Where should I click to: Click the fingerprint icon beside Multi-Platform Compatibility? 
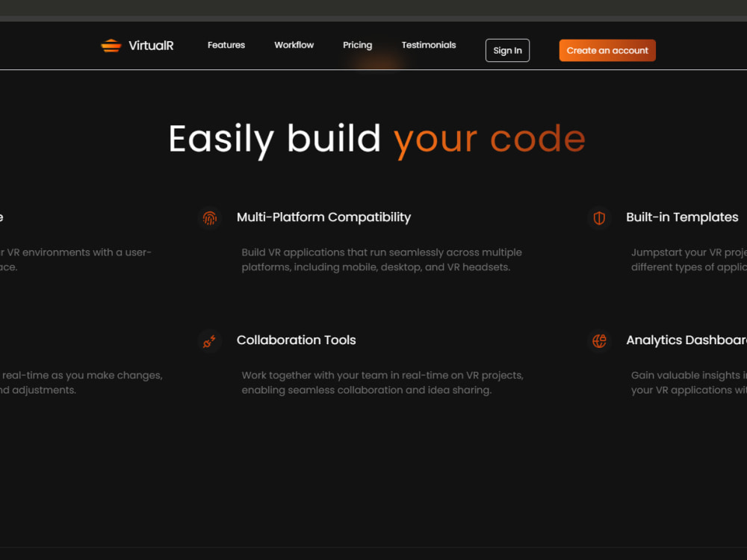pos(210,218)
